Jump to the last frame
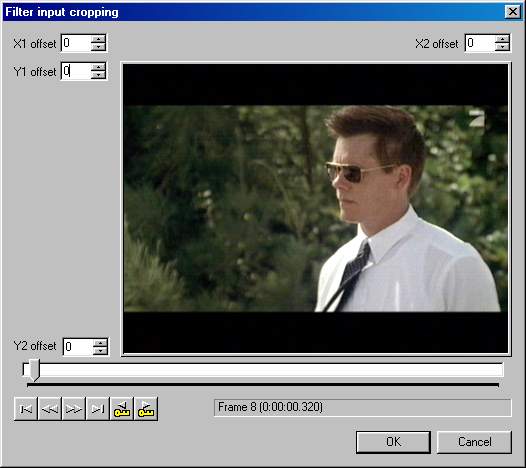 [x=98, y=409]
